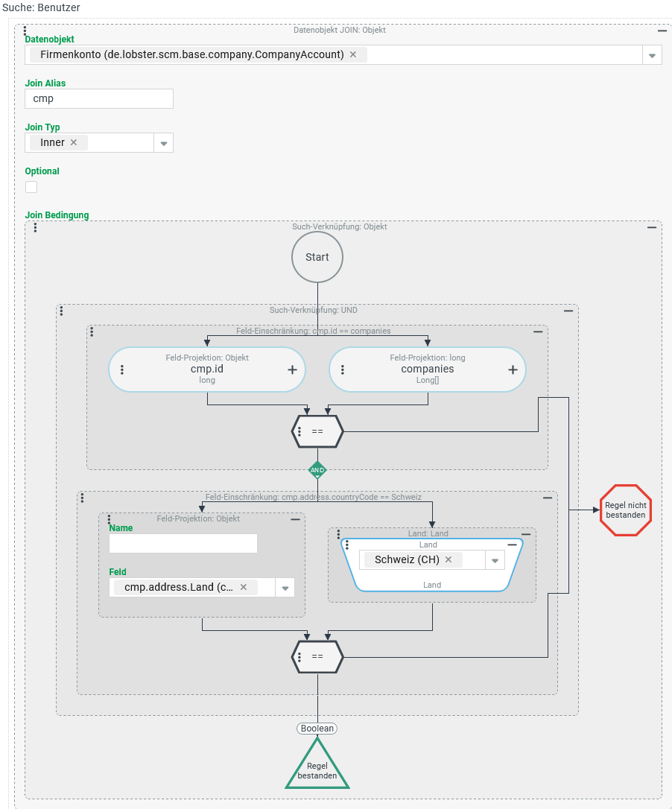Screen dimensions: 672x809
Task: Open drag-handle menu of cmp.id projection
Action: 122,369
